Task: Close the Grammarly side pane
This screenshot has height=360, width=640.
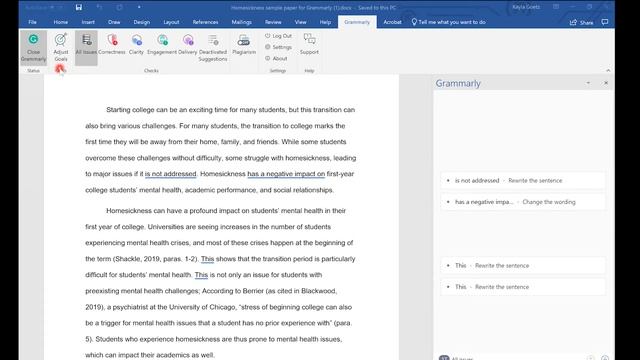Action: (606, 83)
